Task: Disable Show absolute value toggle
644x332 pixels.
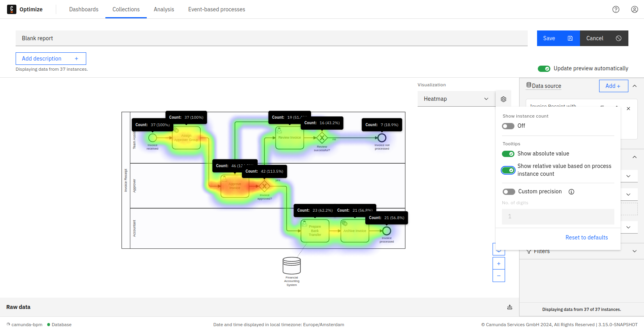Action: click(x=508, y=154)
